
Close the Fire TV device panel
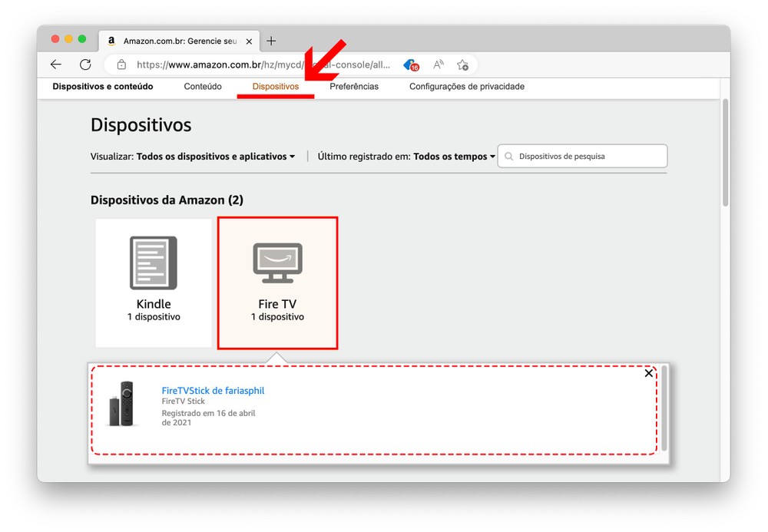(648, 373)
